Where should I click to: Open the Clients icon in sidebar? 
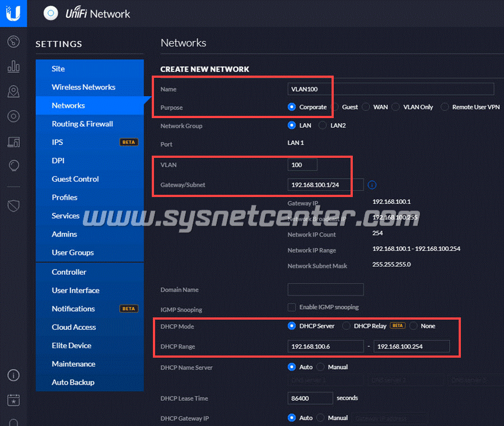(x=13, y=142)
